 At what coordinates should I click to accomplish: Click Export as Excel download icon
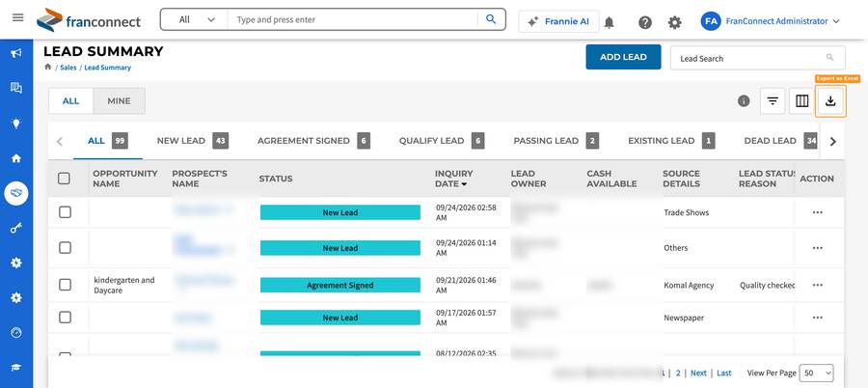click(x=830, y=101)
